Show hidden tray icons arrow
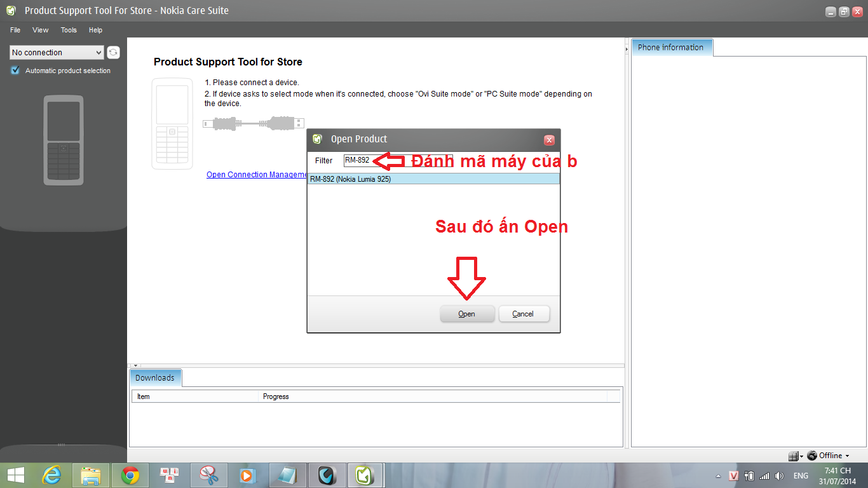Screen dimensions: 868x488 click(718, 476)
